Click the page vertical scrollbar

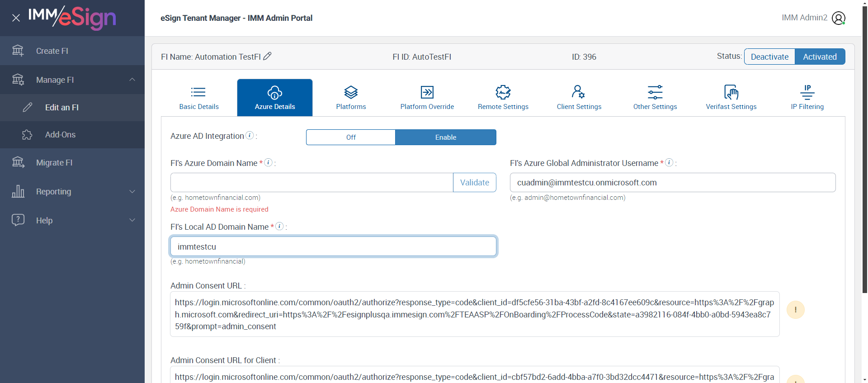[x=865, y=149]
